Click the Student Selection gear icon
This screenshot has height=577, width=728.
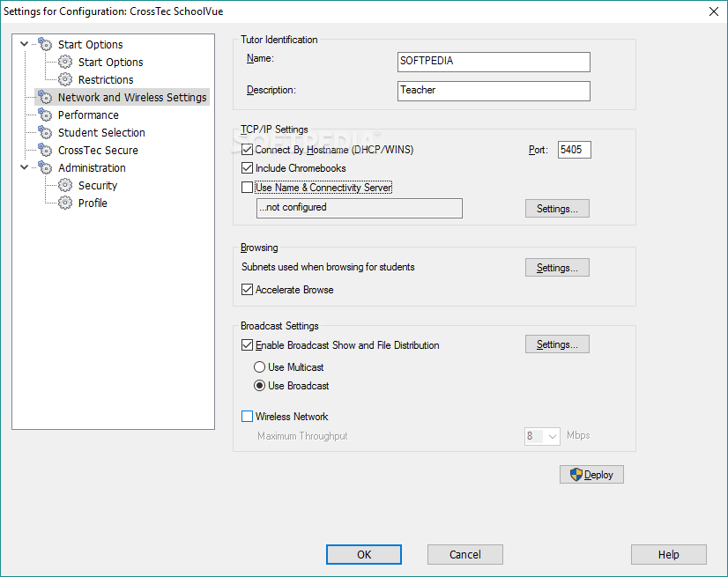coord(45,133)
